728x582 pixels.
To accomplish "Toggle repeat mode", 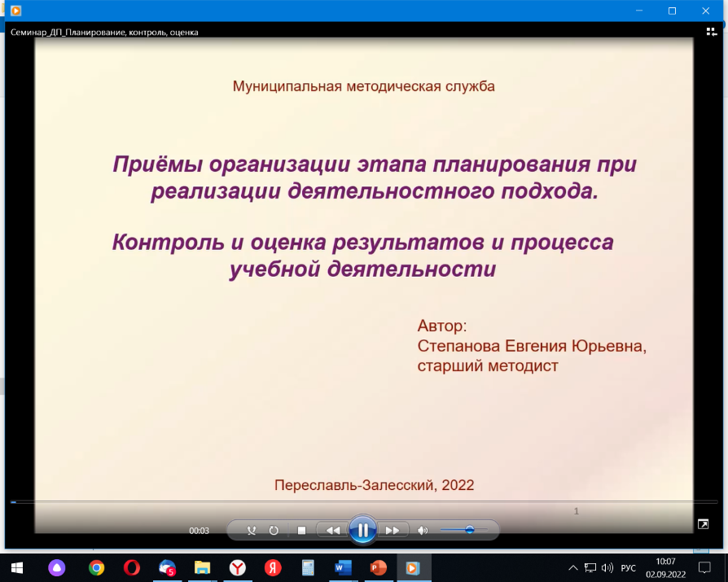I will point(274,530).
